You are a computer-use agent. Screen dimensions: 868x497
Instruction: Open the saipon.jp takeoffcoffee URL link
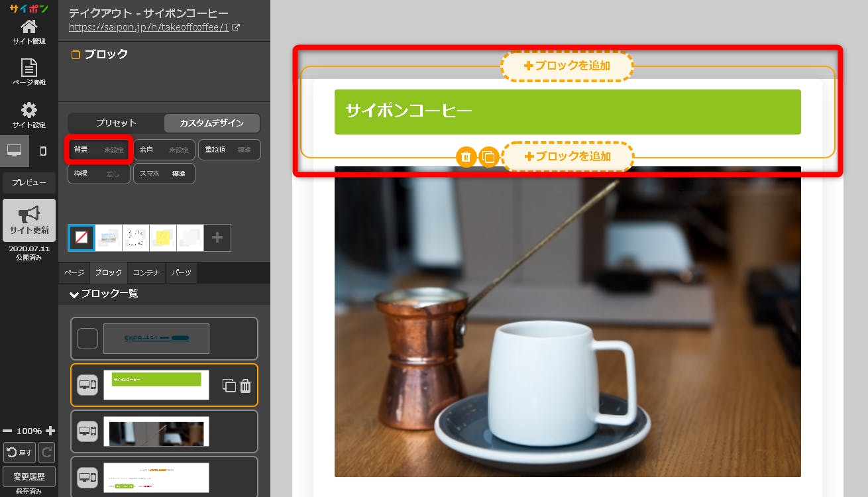click(x=149, y=28)
